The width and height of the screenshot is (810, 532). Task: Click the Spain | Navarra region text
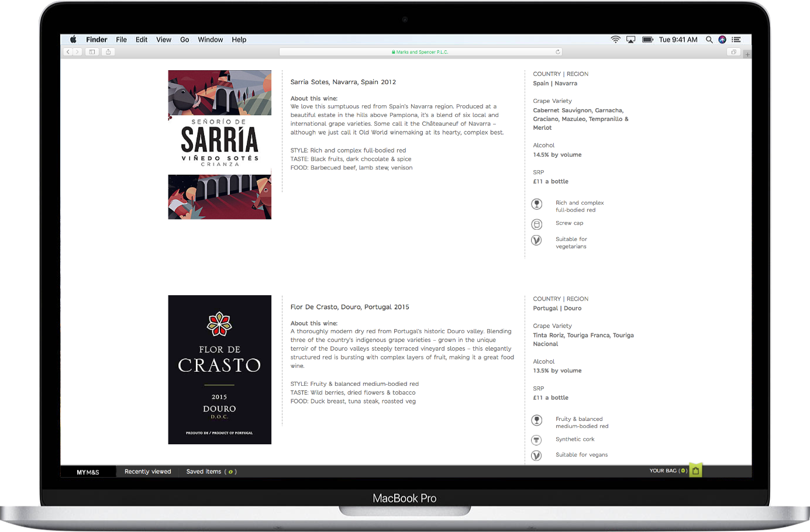[555, 84]
